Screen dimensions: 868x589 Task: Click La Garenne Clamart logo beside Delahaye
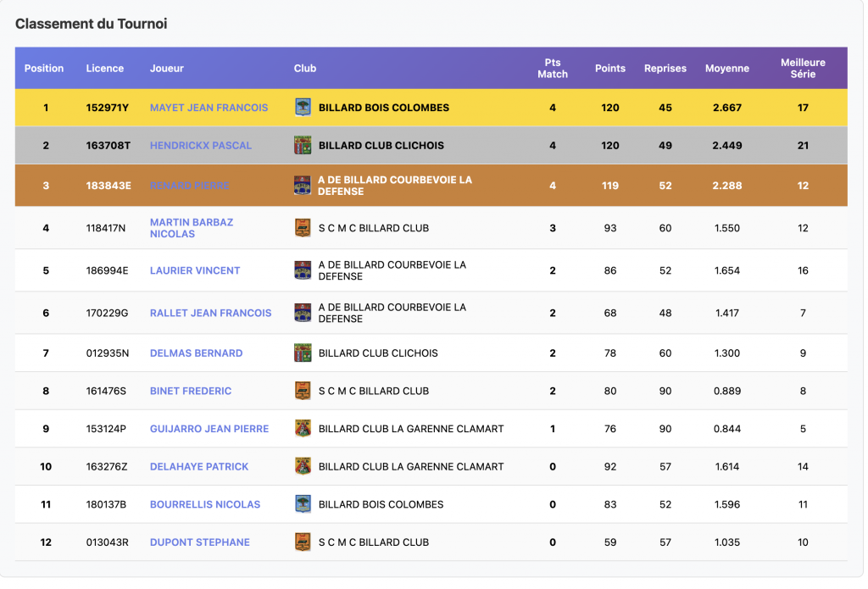point(303,466)
